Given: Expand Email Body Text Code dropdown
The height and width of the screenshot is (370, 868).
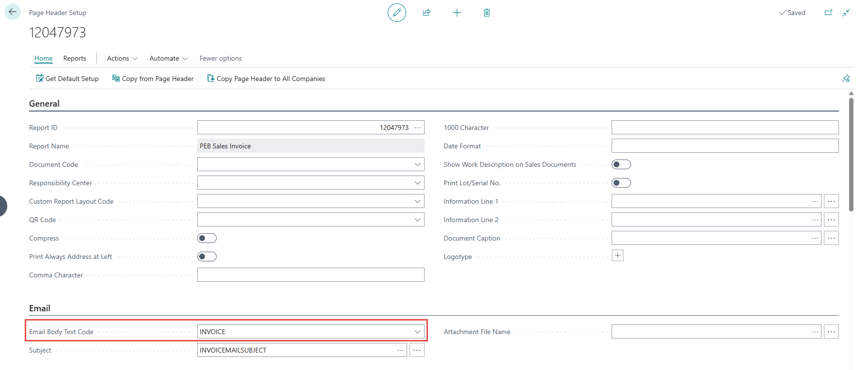Looking at the screenshot, I should coord(417,332).
